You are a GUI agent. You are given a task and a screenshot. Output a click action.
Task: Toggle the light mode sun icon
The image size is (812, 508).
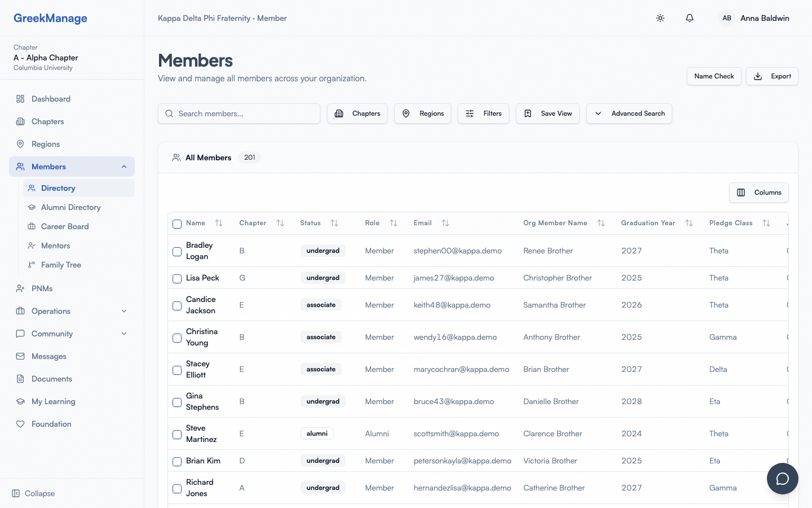660,18
